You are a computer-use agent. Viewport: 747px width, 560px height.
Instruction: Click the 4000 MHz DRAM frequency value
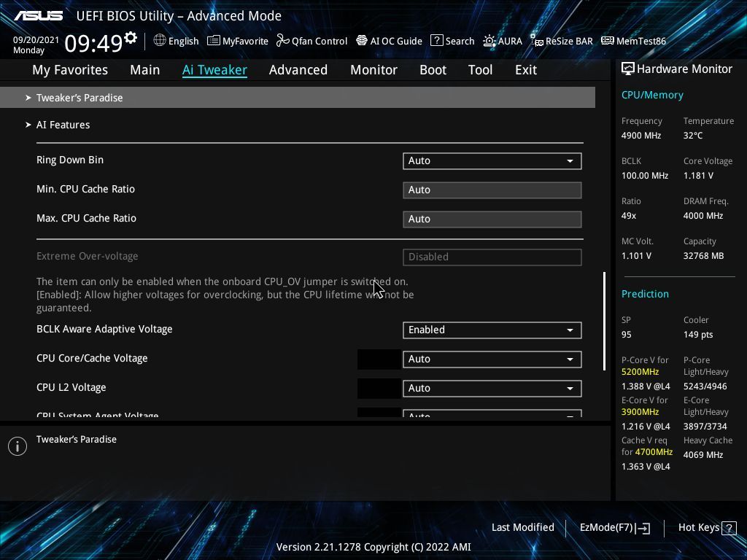(703, 216)
